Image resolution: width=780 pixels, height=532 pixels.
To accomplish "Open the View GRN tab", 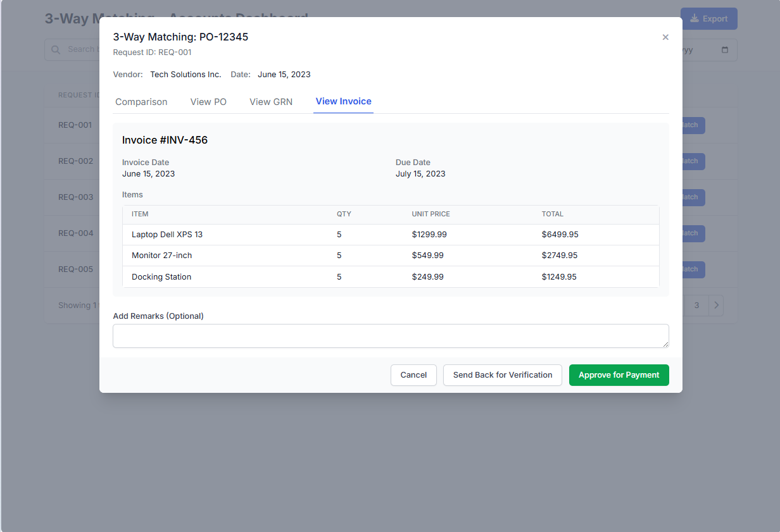I will [271, 102].
